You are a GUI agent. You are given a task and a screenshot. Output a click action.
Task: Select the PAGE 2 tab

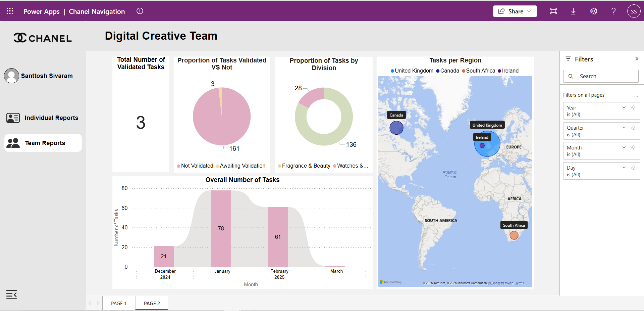coord(152,303)
